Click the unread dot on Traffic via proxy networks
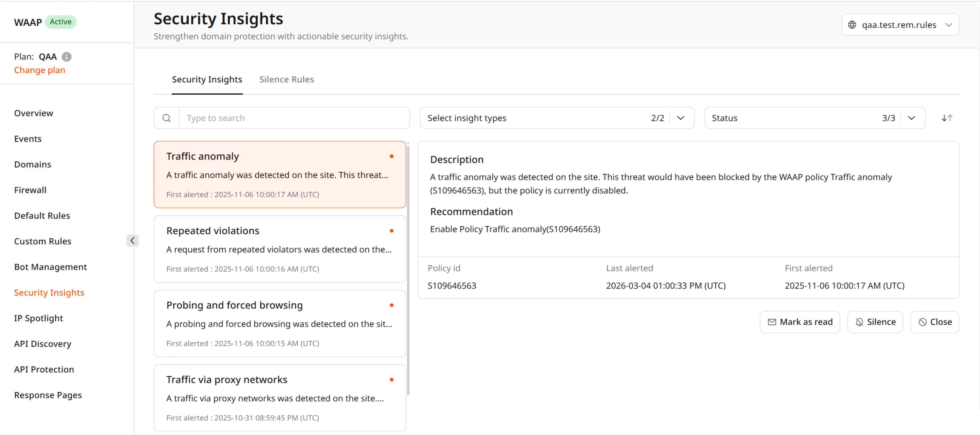 pyautogui.click(x=392, y=379)
